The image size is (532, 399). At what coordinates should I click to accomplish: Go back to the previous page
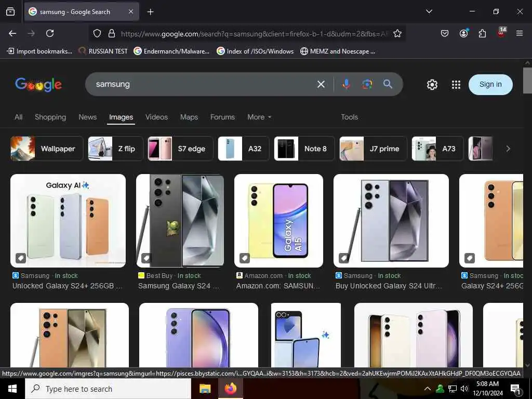12,33
